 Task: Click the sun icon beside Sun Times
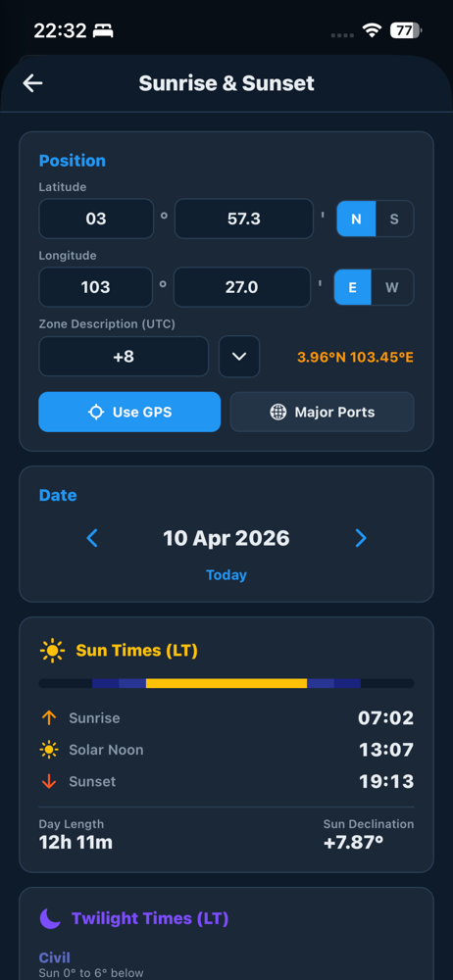click(x=52, y=651)
